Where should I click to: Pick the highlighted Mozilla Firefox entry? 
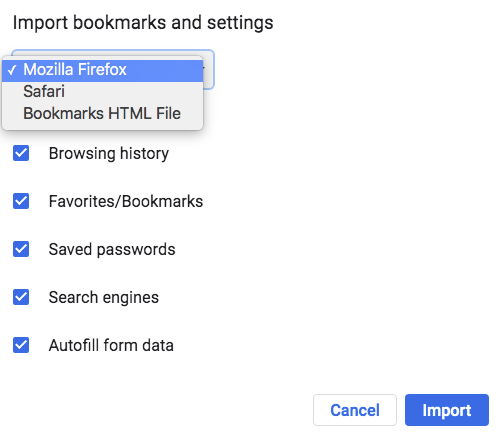[102, 70]
